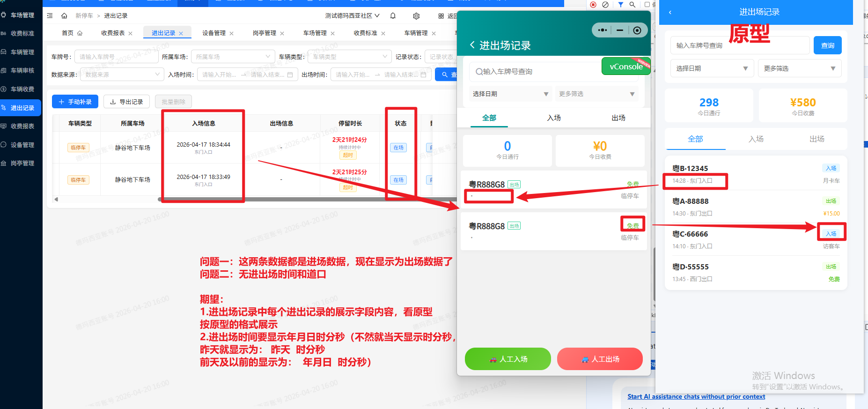Click the home icon in the breadcrumb

(x=64, y=16)
